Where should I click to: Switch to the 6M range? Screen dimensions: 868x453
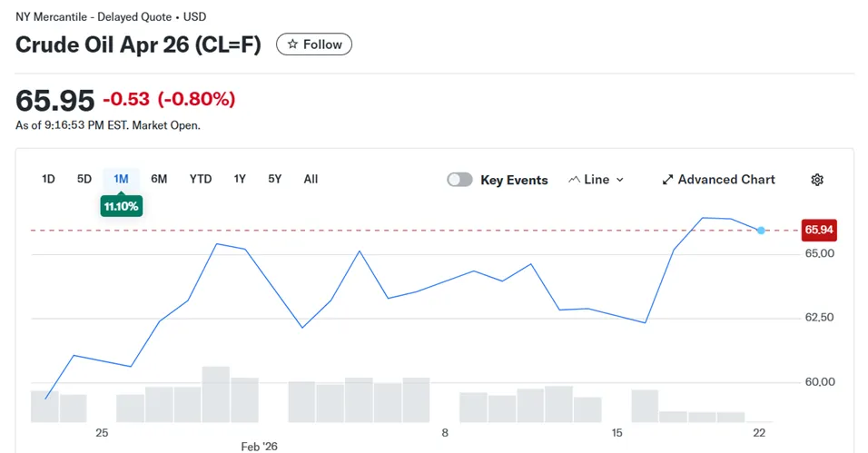point(159,179)
